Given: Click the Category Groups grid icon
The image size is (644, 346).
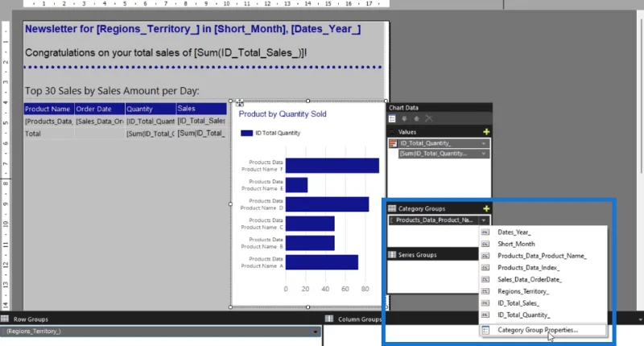Looking at the screenshot, I should [392, 208].
